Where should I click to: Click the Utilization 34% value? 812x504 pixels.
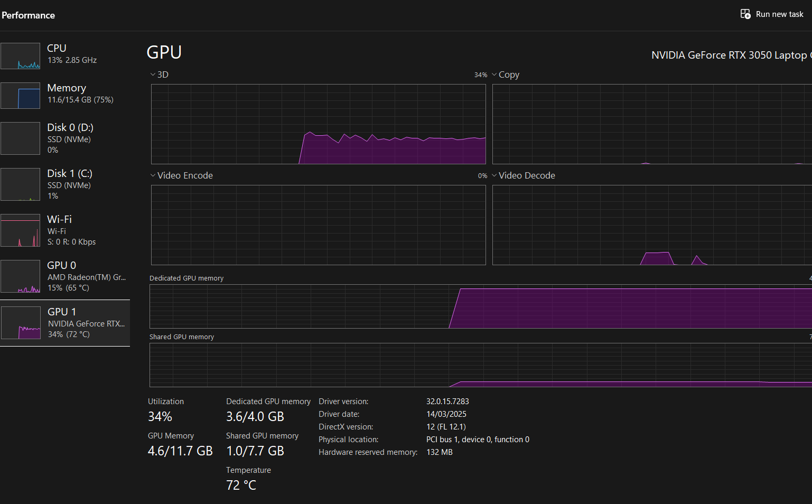(160, 417)
